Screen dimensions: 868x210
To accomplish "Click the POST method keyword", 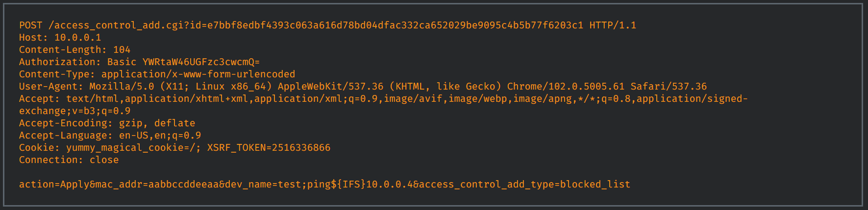I will [30, 25].
